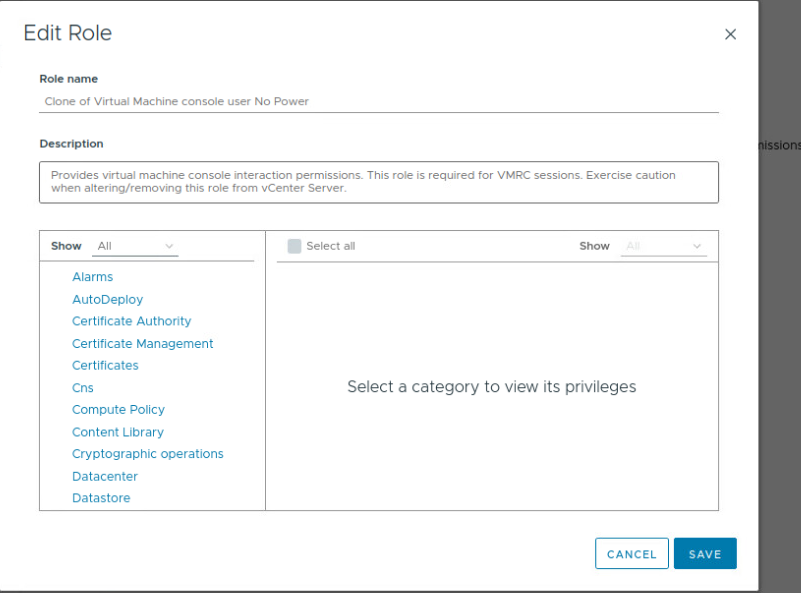801x593 pixels.
Task: Select the AutoDeploy category
Action: click(107, 299)
